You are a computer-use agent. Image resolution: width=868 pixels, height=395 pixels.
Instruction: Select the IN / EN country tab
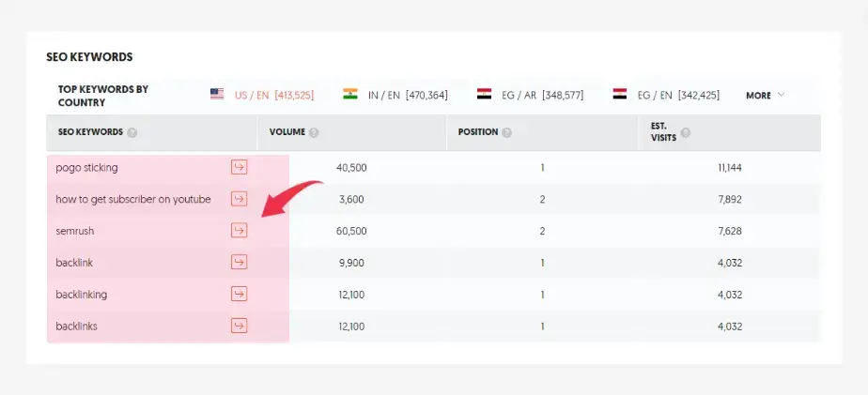395,95
